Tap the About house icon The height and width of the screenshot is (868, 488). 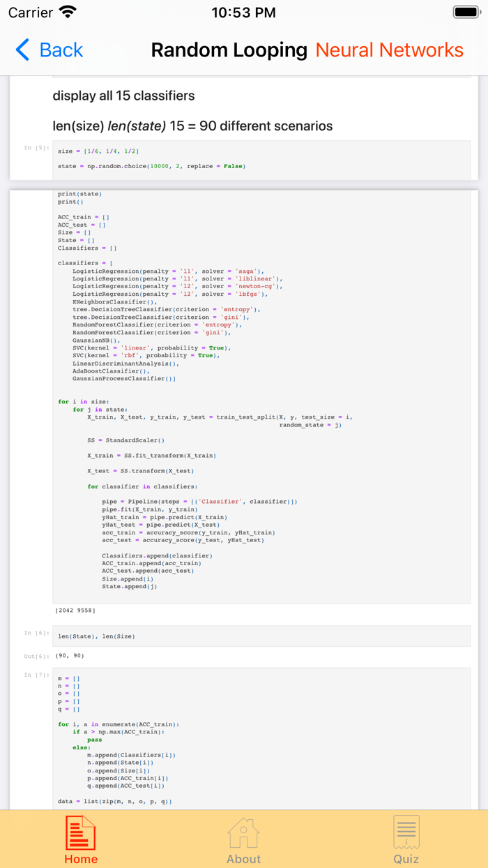[x=243, y=833]
